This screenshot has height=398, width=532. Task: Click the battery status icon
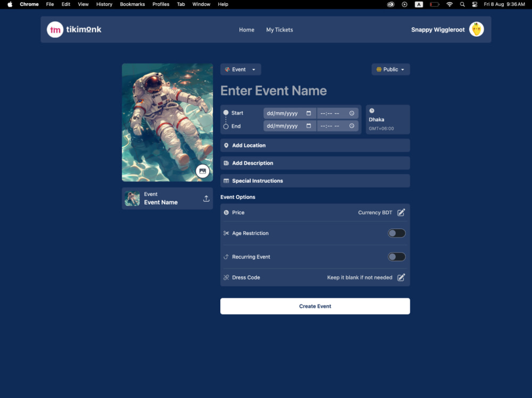[x=435, y=4]
